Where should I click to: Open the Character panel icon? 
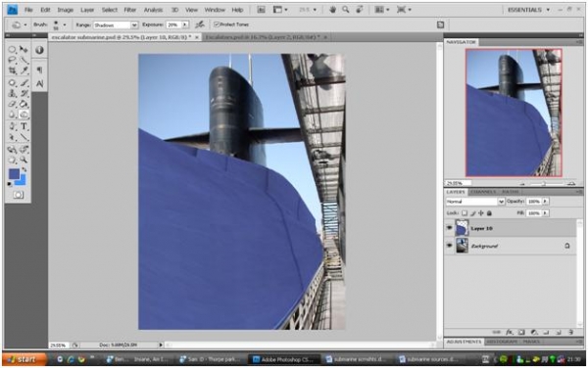pyautogui.click(x=39, y=83)
